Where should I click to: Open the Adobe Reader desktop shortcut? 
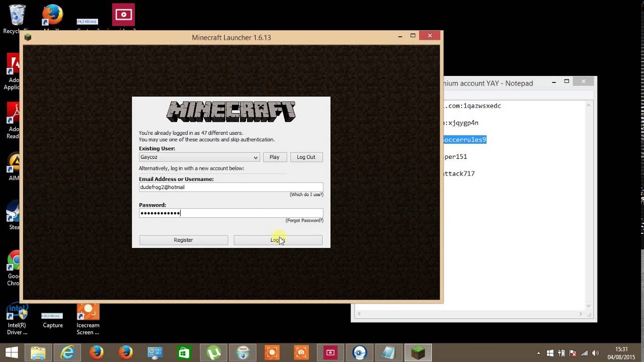[x=13, y=121]
